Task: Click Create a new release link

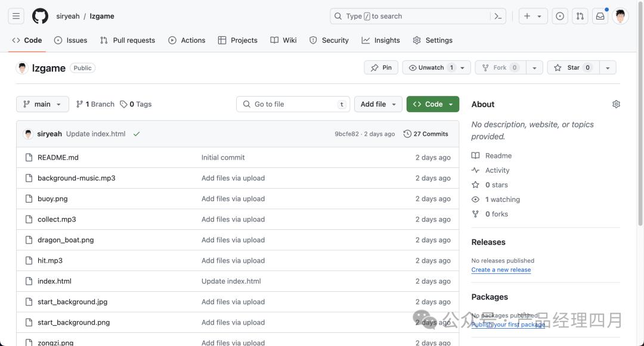Action: [500, 270]
